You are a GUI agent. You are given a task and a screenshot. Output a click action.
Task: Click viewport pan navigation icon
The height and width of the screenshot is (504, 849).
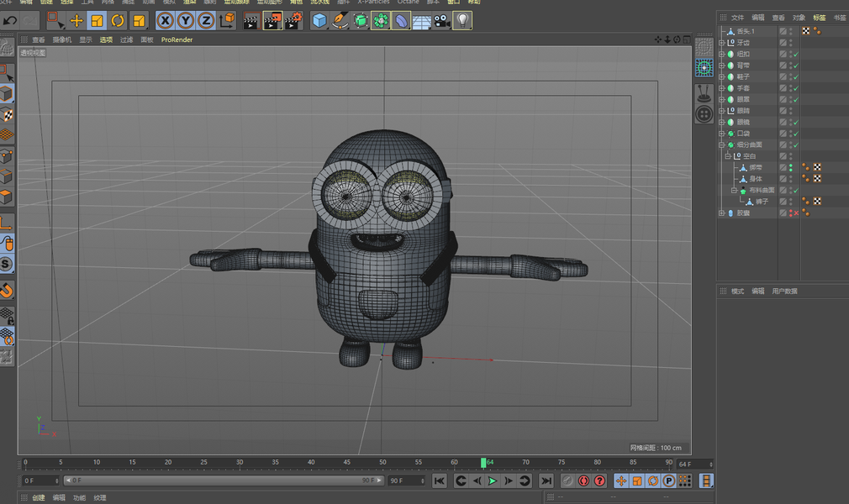click(658, 39)
